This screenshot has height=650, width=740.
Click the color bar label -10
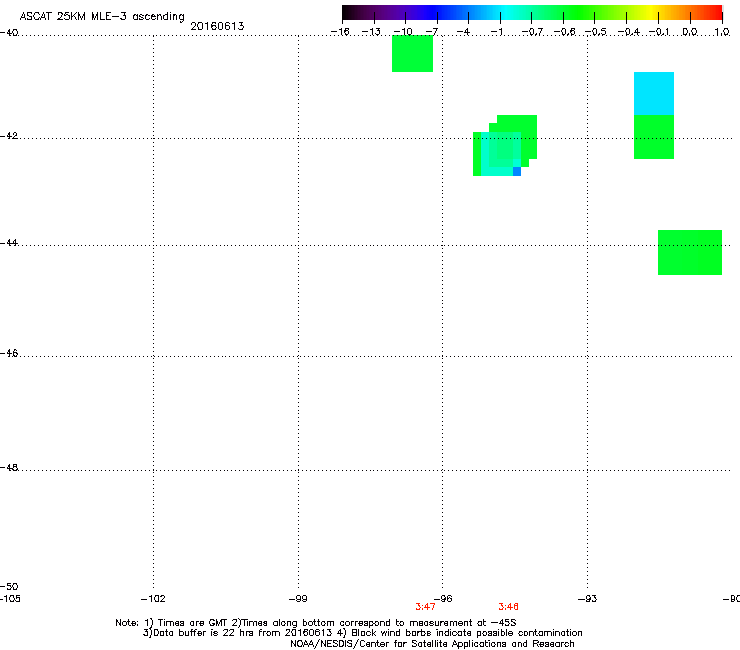click(x=403, y=32)
